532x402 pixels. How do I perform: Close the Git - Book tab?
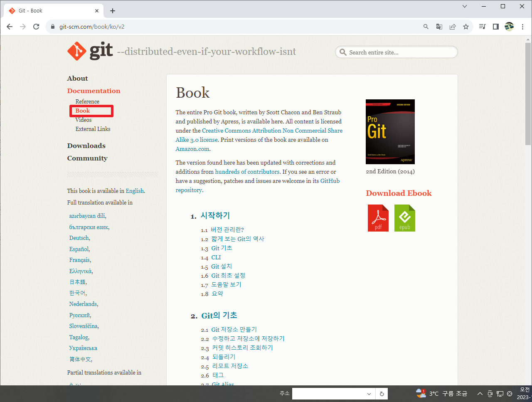(97, 11)
